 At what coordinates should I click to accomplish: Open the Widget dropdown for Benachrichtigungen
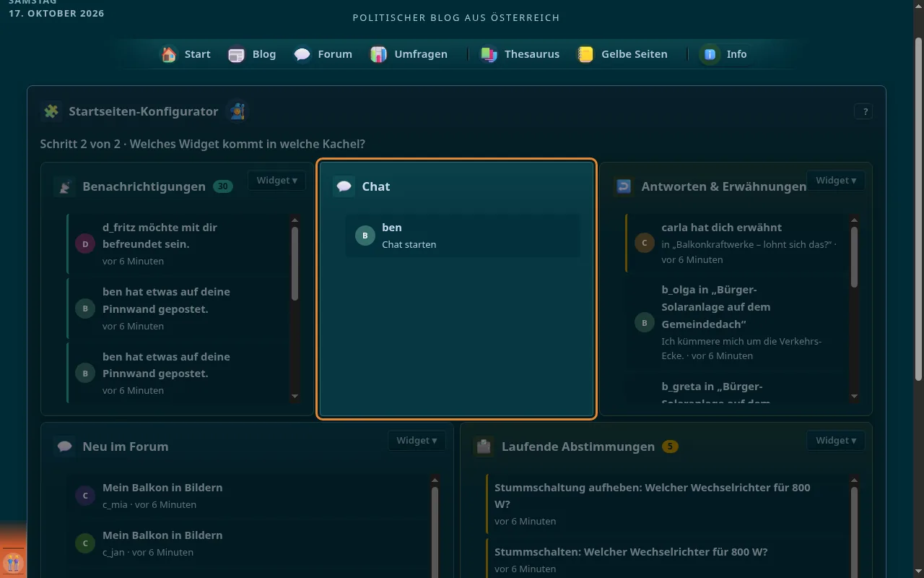click(x=276, y=181)
